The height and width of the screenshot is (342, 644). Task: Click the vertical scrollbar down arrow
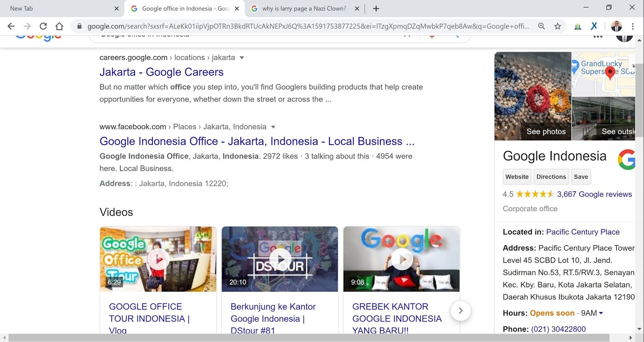point(639,329)
